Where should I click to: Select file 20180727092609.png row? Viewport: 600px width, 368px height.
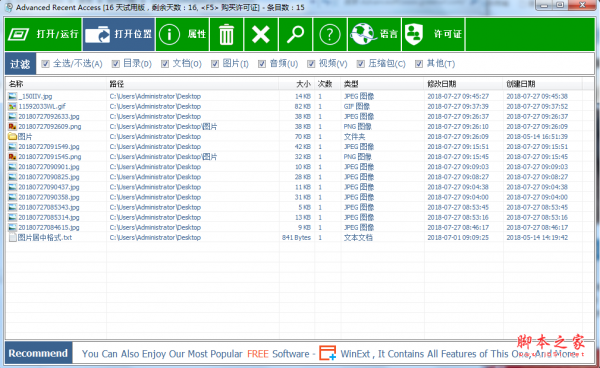(x=300, y=127)
